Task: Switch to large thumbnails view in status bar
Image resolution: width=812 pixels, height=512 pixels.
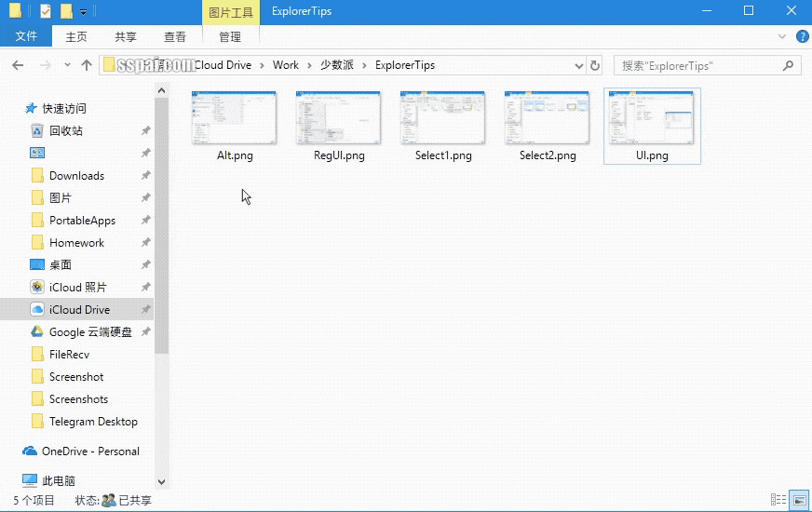Action: [799, 500]
